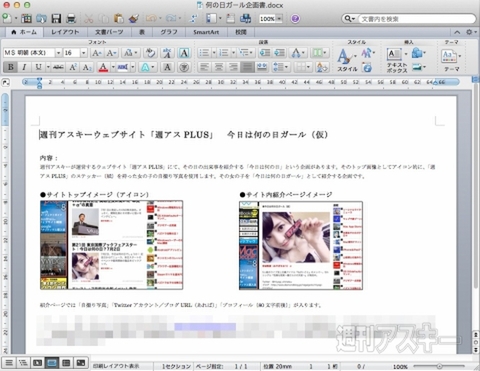Align paragraph text left
The image size is (480, 371).
point(204,67)
